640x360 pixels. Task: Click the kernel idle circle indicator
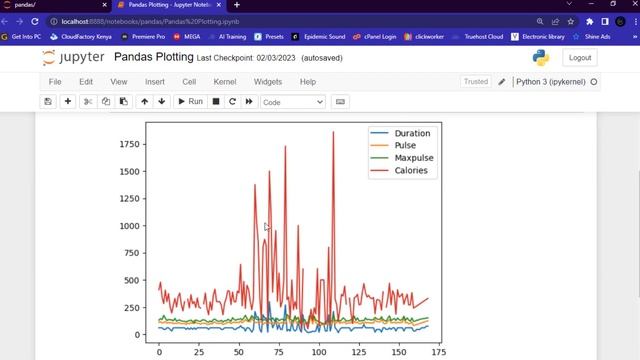point(594,82)
